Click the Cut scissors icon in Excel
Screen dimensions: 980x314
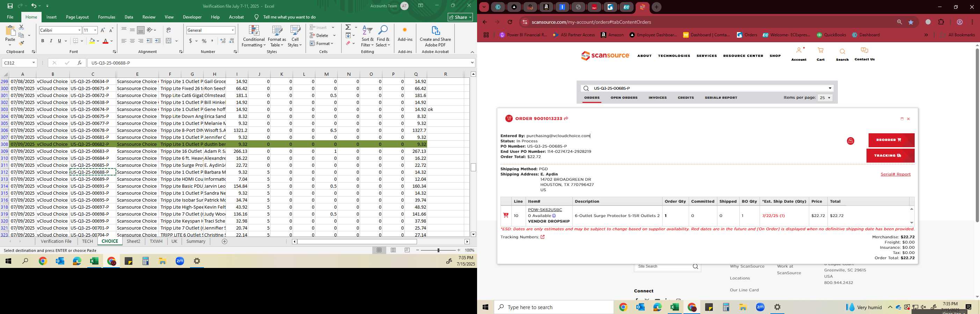pyautogui.click(x=21, y=27)
